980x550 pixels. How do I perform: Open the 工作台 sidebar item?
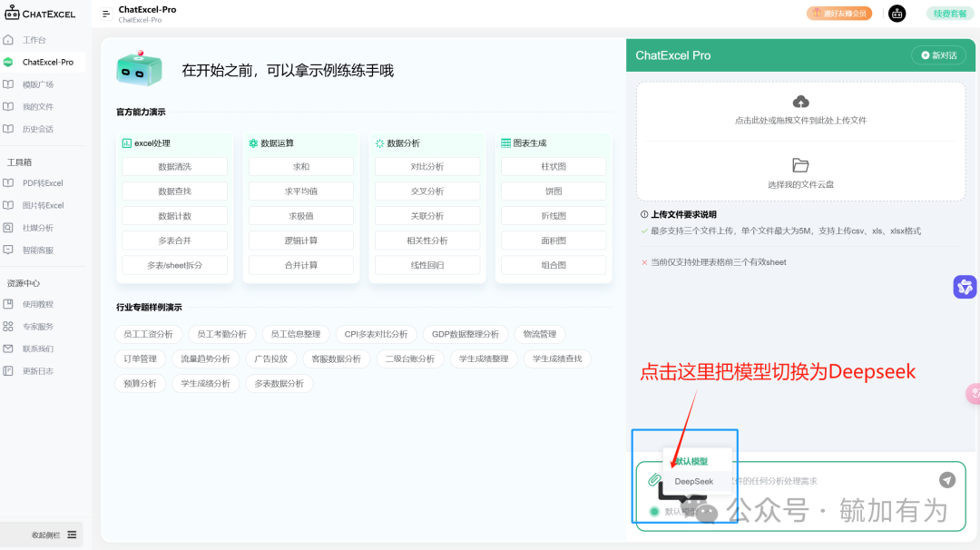coord(34,40)
